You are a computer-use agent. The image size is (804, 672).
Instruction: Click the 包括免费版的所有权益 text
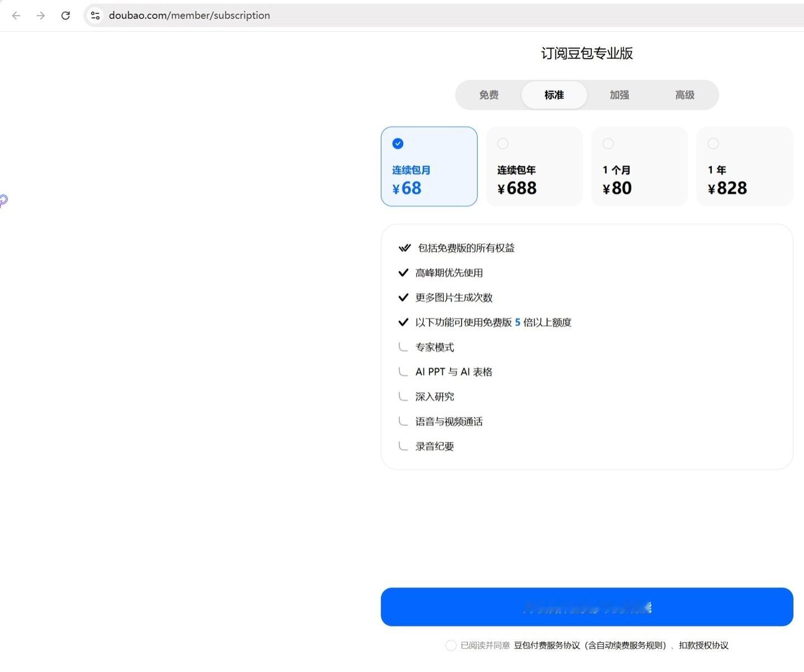tap(466, 248)
